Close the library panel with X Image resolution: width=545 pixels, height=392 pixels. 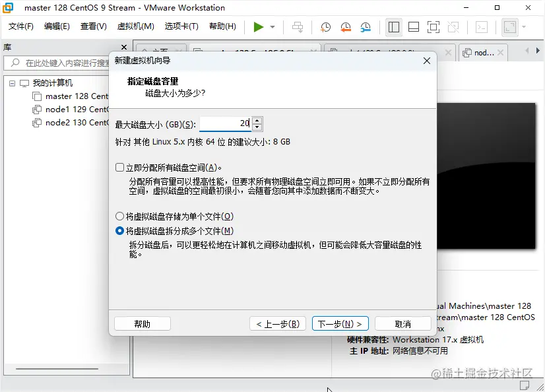pyautogui.click(x=124, y=47)
